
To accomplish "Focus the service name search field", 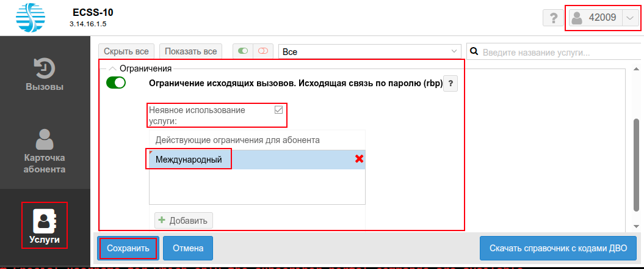I will (x=557, y=52).
